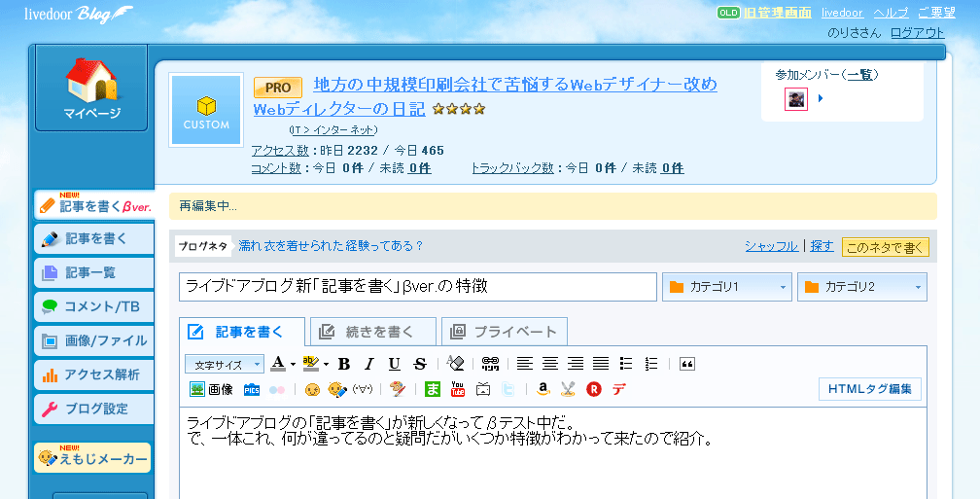Open the 文字サイズ font size dropdown
The image size is (980, 499).
[x=225, y=364]
